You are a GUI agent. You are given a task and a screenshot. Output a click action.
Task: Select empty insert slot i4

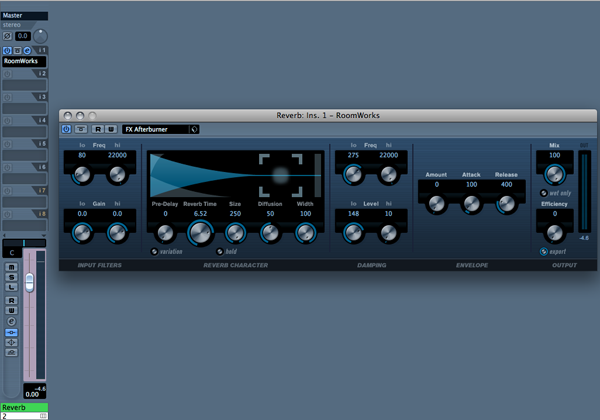24,132
